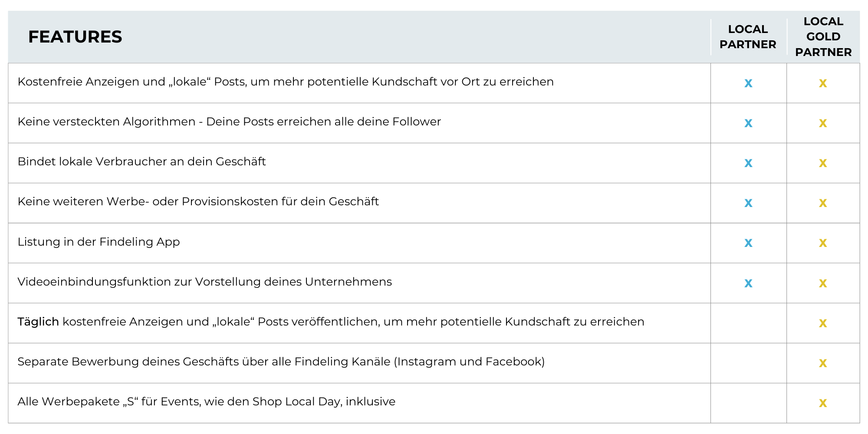This screenshot has height=434, width=868.
Task: Click the Alle Werbepakete S für Events text
Action: (x=206, y=401)
